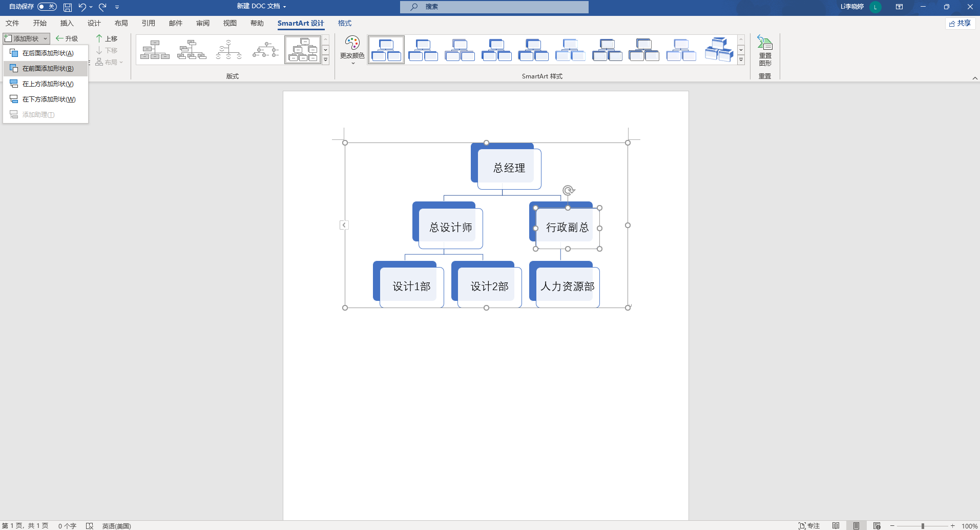Click the rotation handle above 行政副总
This screenshot has height=530, width=980.
568,191
